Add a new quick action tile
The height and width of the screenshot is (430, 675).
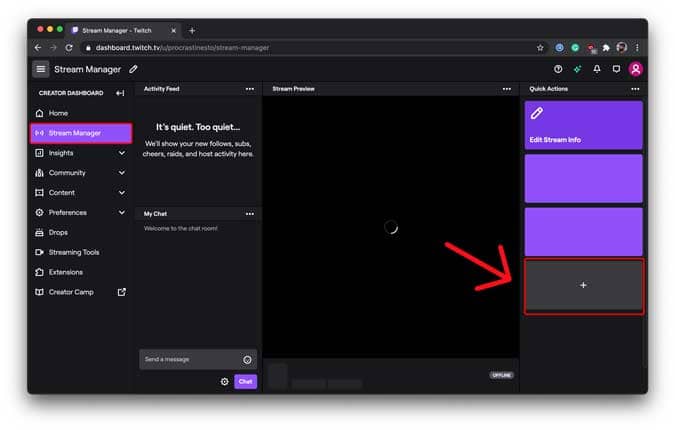(584, 285)
